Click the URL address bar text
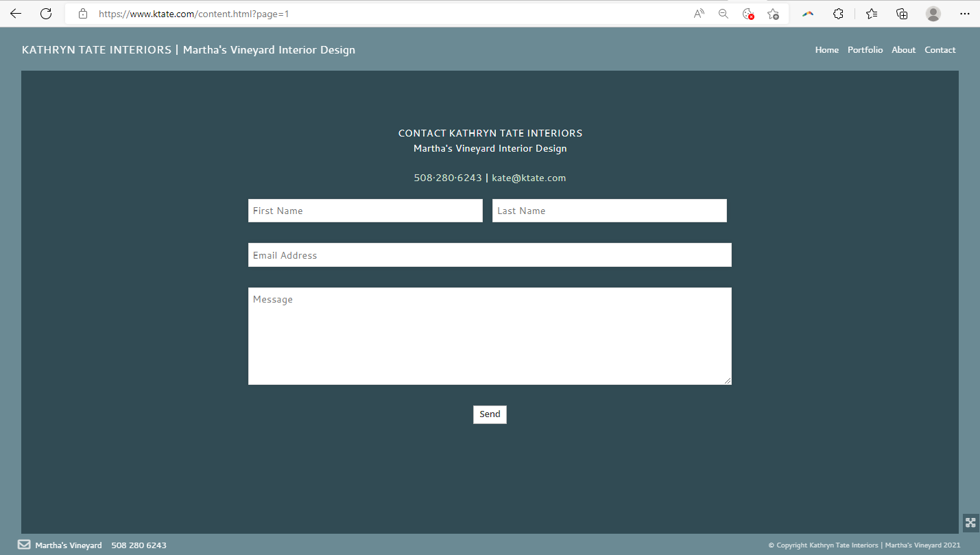The height and width of the screenshot is (555, 980). tap(194, 14)
